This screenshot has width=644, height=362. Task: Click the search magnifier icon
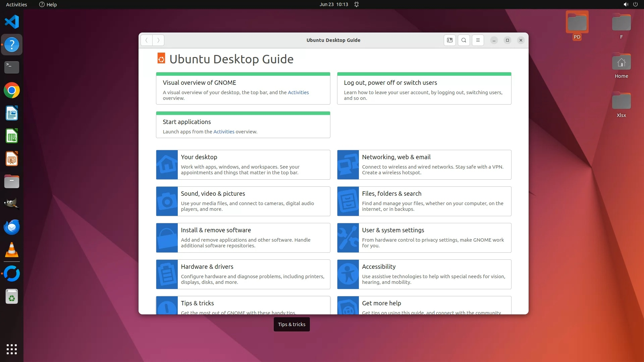(x=464, y=40)
